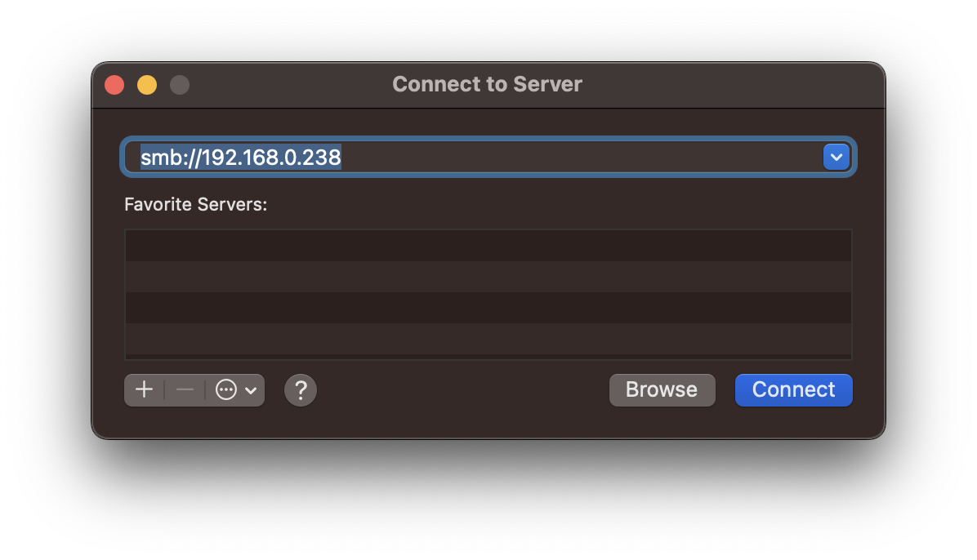
Task: Minimize the Connect to Server window
Action: [x=146, y=84]
